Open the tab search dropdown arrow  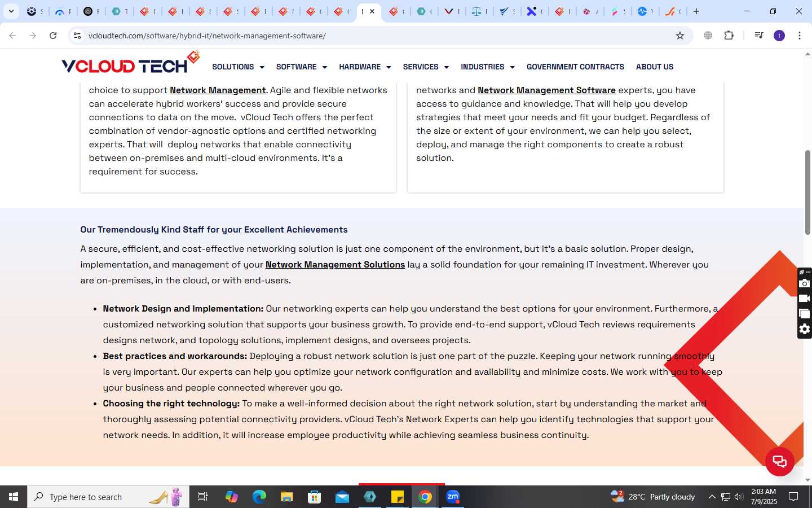(11, 11)
